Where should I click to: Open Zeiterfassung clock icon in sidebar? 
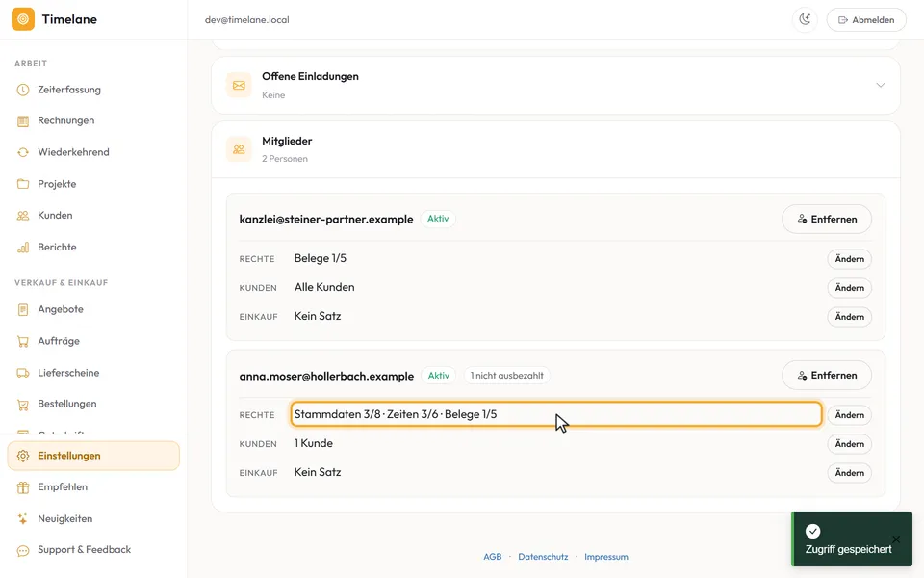[23, 90]
